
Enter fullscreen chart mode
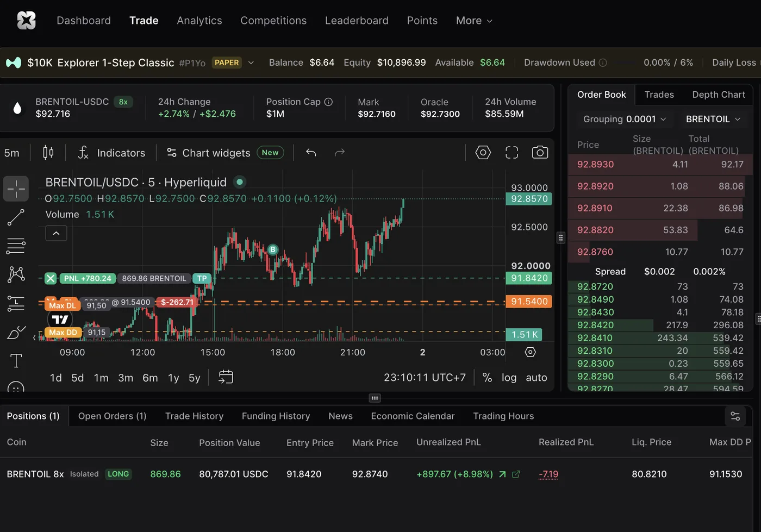[512, 153]
